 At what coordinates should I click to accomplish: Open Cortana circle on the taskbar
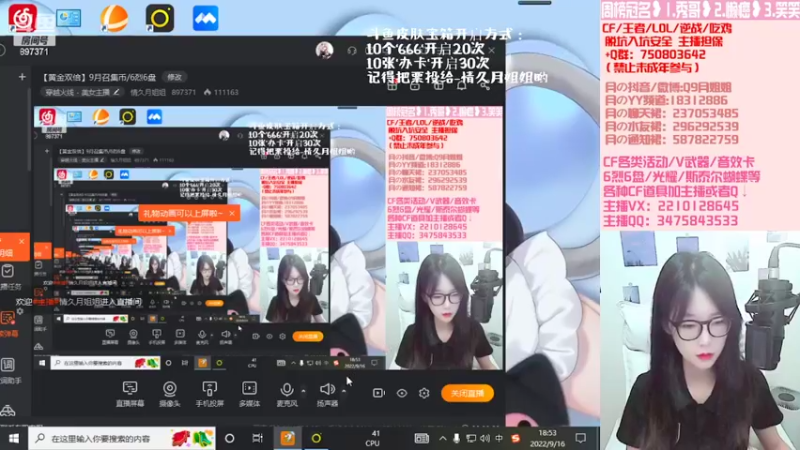[230, 438]
